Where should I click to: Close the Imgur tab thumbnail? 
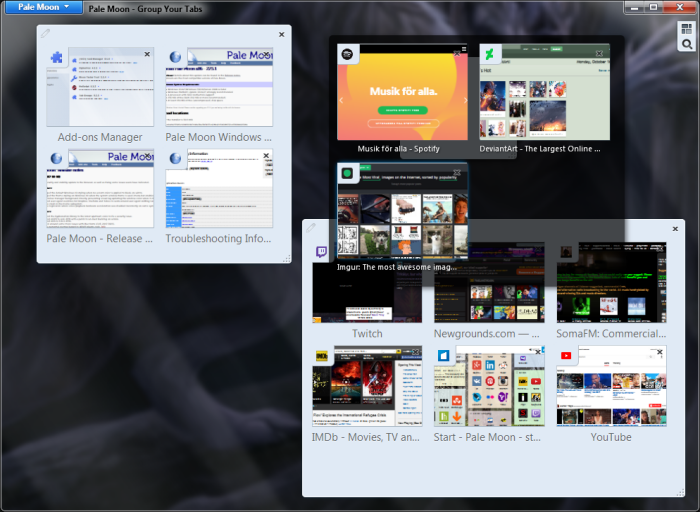pos(457,172)
